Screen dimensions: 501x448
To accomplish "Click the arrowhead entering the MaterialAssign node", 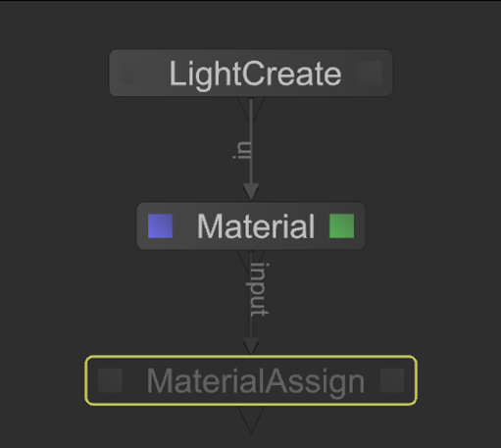I will tap(251, 347).
